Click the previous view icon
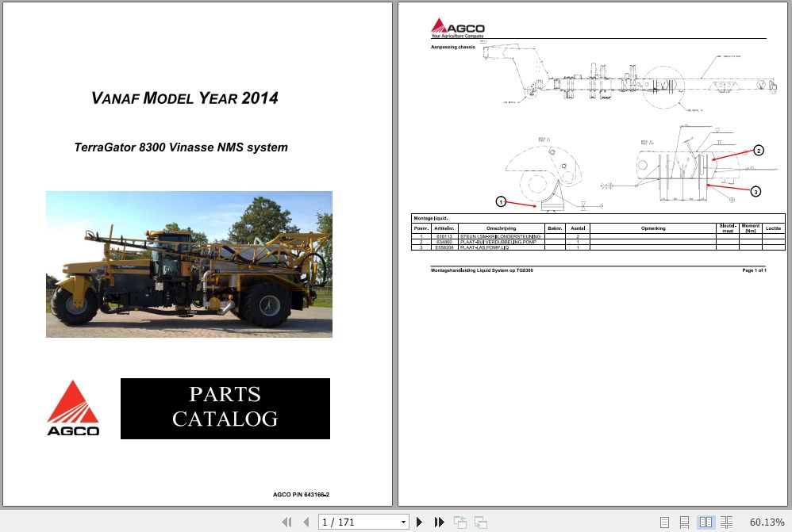Viewport: 792px width, 532px height. click(x=459, y=522)
